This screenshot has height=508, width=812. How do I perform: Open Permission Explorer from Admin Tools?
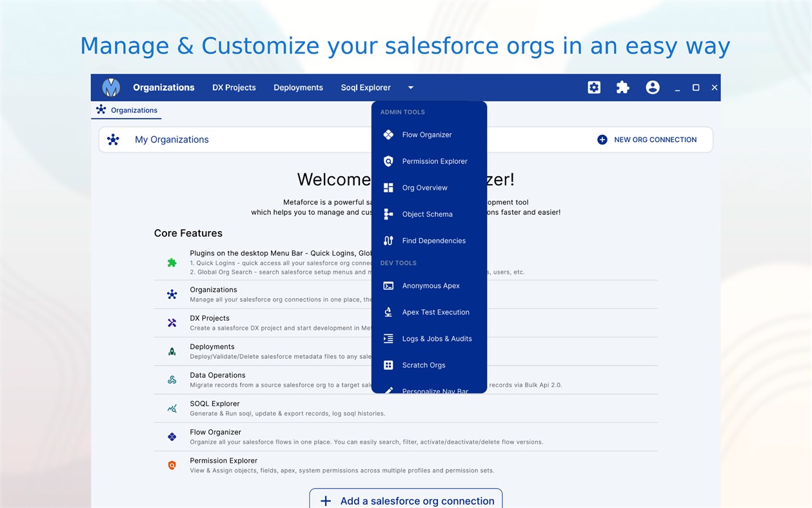(x=434, y=161)
